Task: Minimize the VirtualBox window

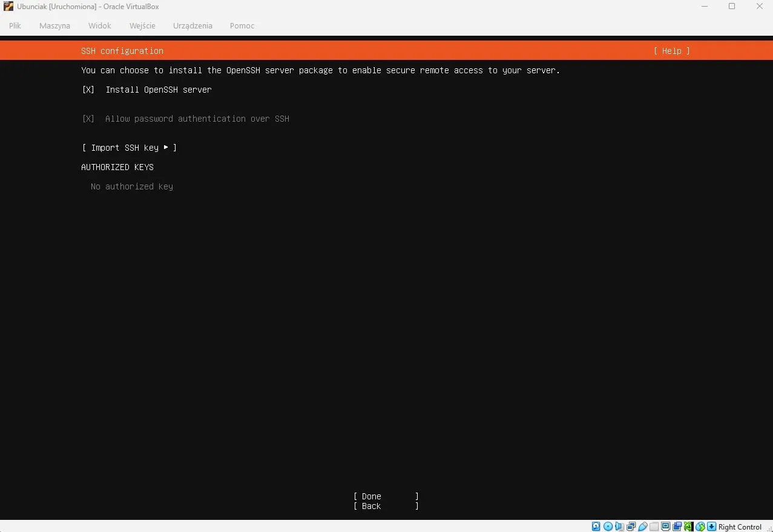Action: click(x=705, y=7)
